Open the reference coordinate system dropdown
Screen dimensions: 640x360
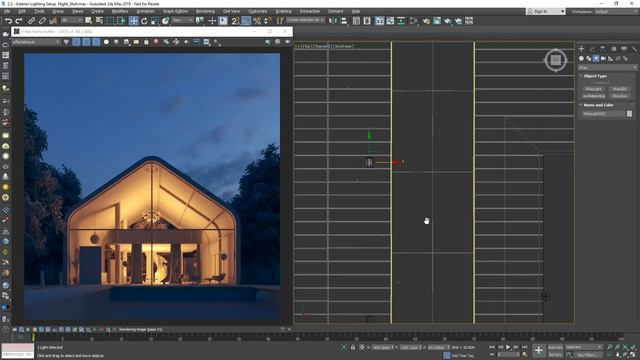tap(182, 20)
